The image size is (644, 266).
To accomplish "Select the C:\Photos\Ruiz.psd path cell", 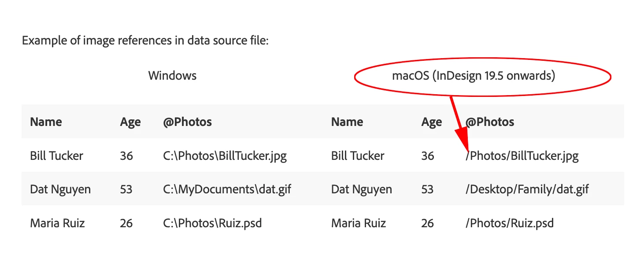I will (x=212, y=223).
